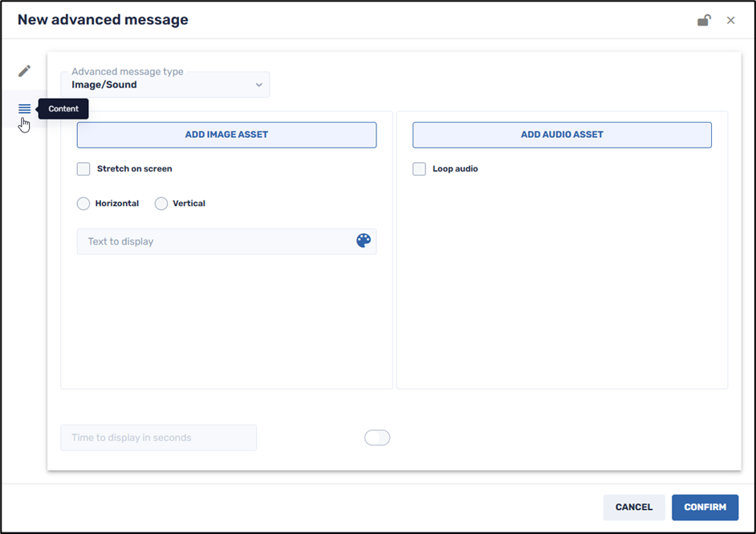The width and height of the screenshot is (756, 534).
Task: Confirm the new advanced message
Action: [705, 508]
